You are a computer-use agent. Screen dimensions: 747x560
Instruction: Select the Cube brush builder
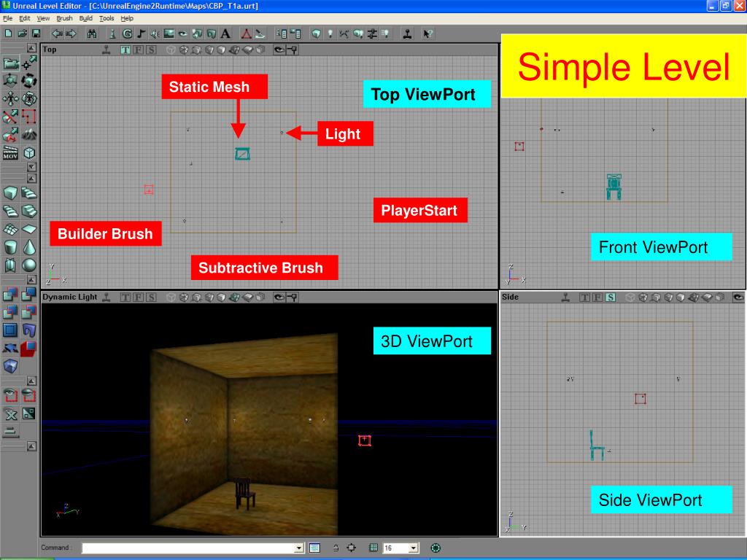[10, 192]
